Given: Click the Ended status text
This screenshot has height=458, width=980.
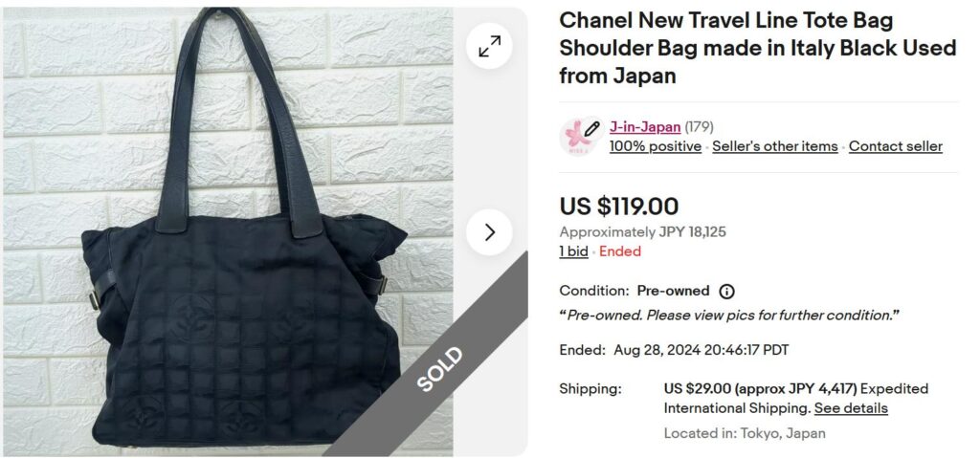Looking at the screenshot, I should (x=619, y=251).
